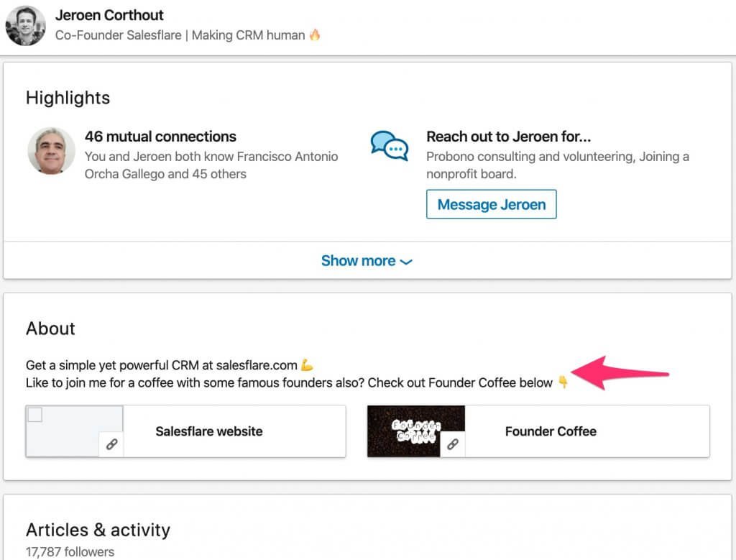Image resolution: width=736 pixels, height=560 pixels.
Task: Click the link icon on Founder Coffee card
Action: click(453, 446)
